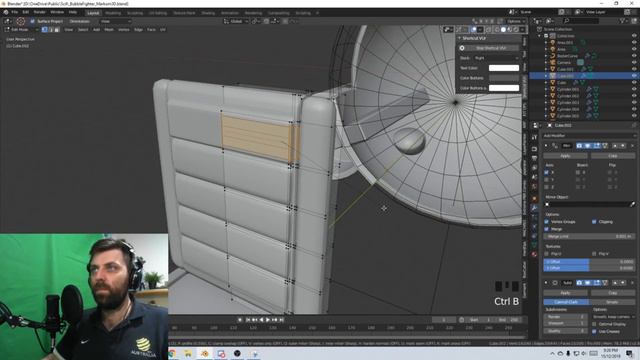Viewport: 640px width, 360px height.
Task: Apply the Mirror modifier
Action: 565,156
